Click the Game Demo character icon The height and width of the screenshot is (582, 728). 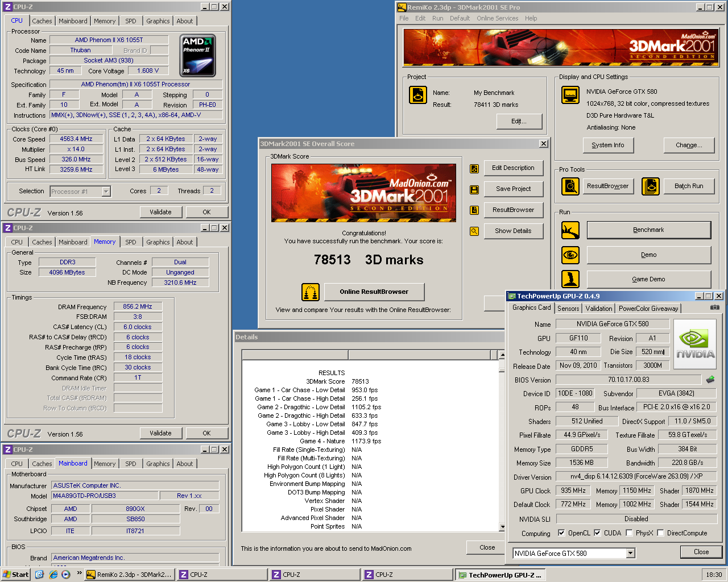570,279
